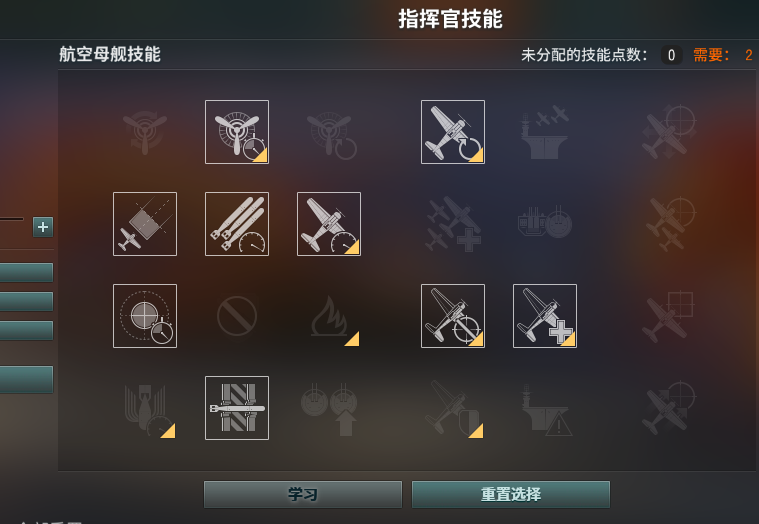
Task: Click the 重置选择 button
Action: 511,494
